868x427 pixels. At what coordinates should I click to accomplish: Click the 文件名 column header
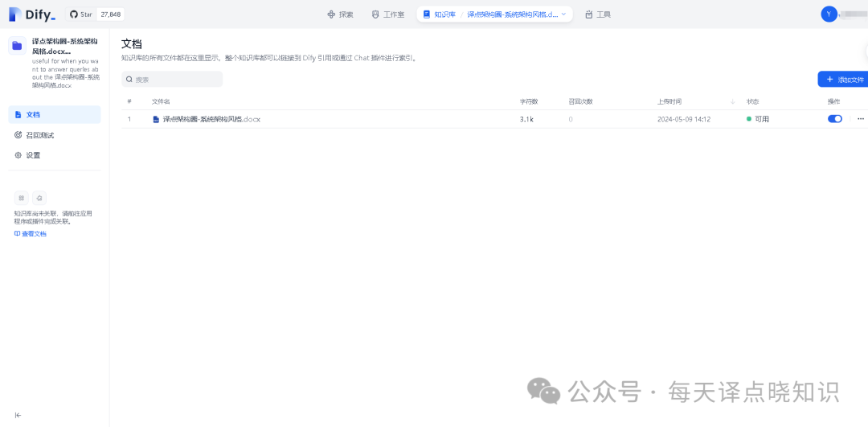[x=161, y=102]
